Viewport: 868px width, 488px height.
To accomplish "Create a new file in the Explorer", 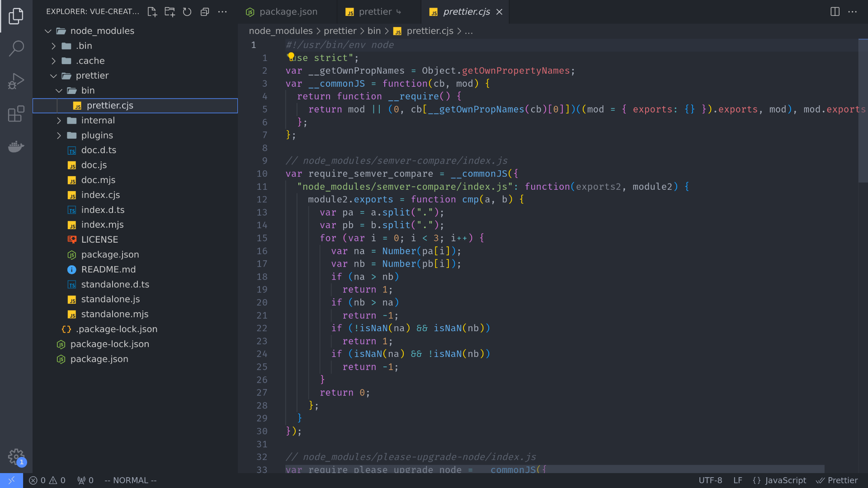I will (152, 12).
